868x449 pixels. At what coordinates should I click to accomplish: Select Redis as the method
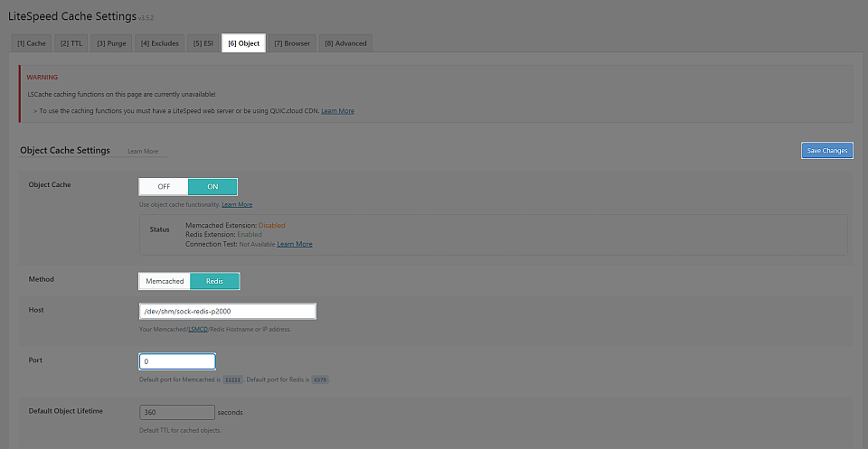pyautogui.click(x=215, y=281)
